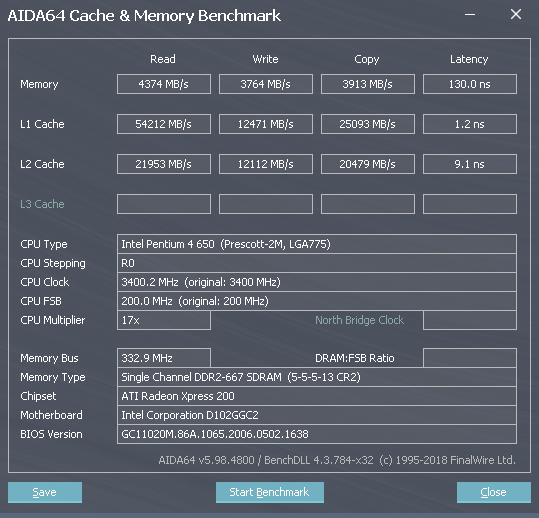The image size is (539, 518).
Task: Click the CPU Type label
Action: tap(44, 244)
